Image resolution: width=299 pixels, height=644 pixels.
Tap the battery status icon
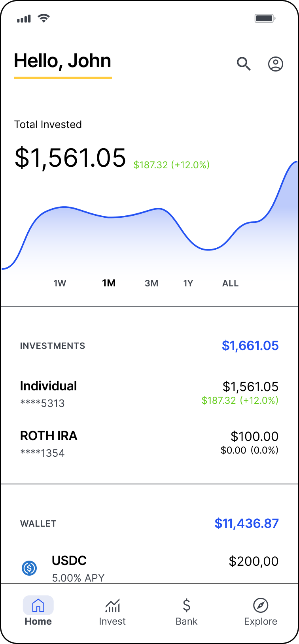point(265,18)
